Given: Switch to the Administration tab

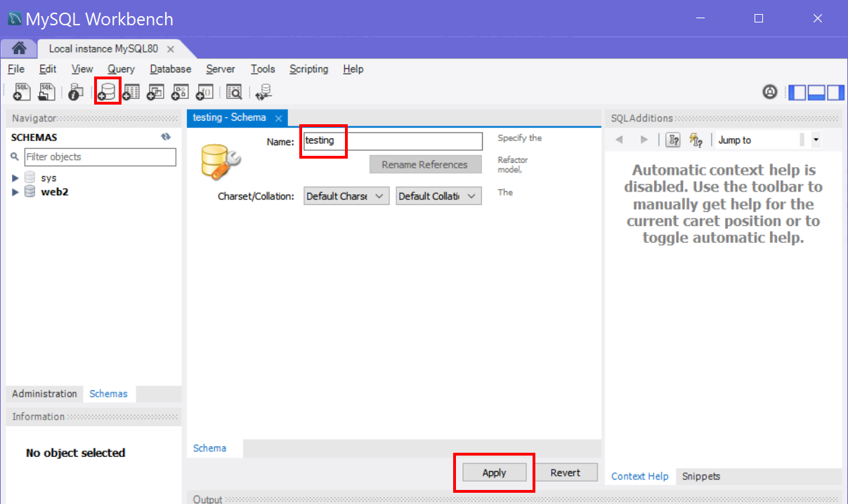Looking at the screenshot, I should click(x=44, y=394).
